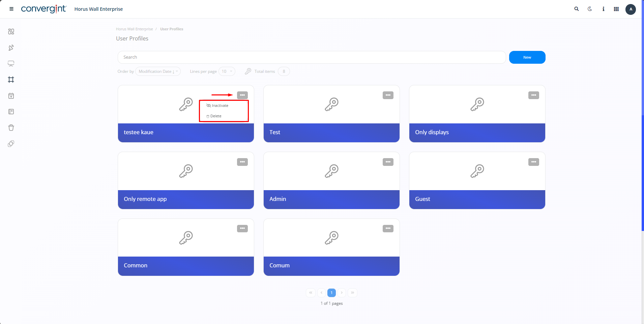644x324 pixels.
Task: Select the active frames sidebar icon
Action: pos(11,80)
